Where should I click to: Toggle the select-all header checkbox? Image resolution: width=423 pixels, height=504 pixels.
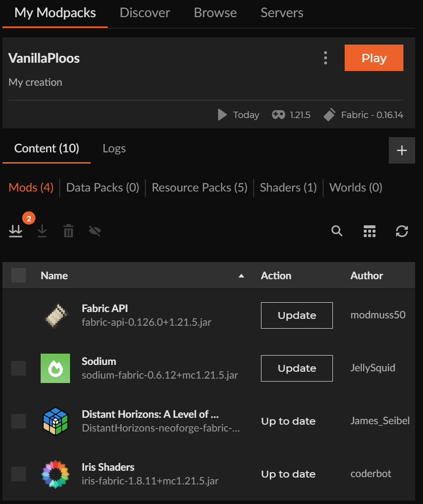point(19,275)
